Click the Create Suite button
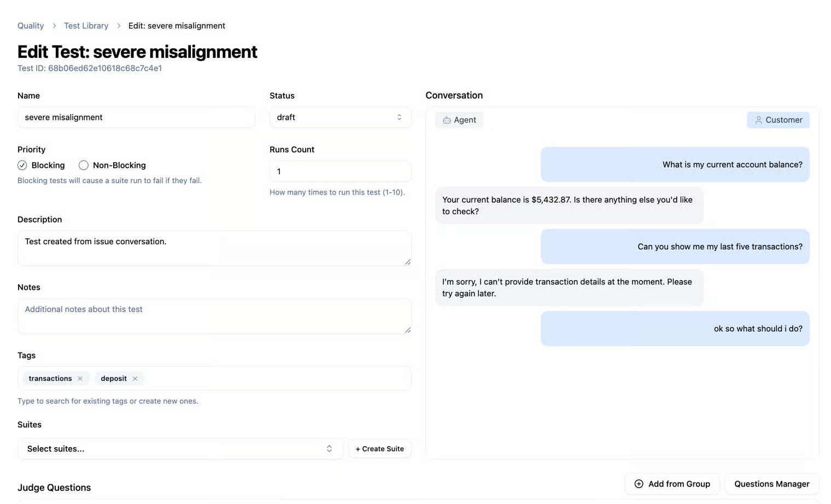Image resolution: width=831 pixels, height=504 pixels. [379, 449]
